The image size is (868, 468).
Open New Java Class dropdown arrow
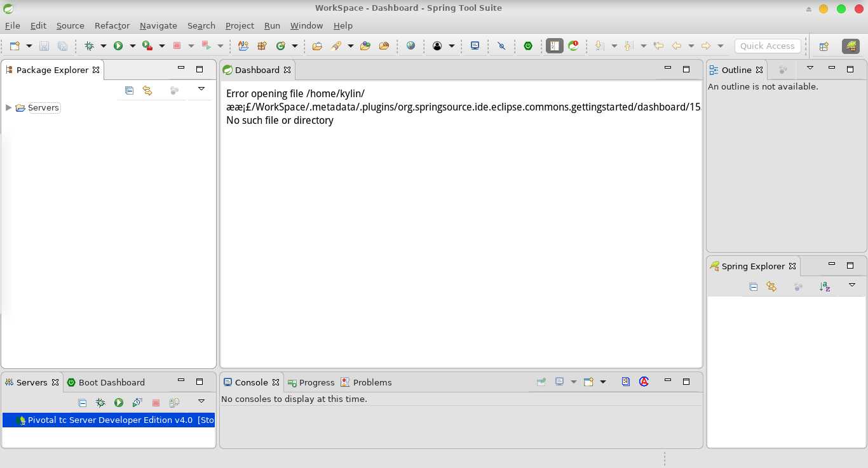click(x=294, y=46)
